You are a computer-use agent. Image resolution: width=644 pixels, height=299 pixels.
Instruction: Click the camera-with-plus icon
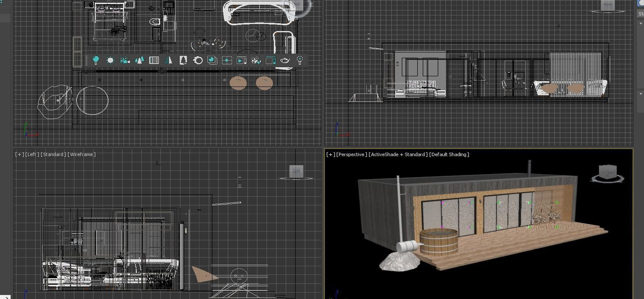256,61
